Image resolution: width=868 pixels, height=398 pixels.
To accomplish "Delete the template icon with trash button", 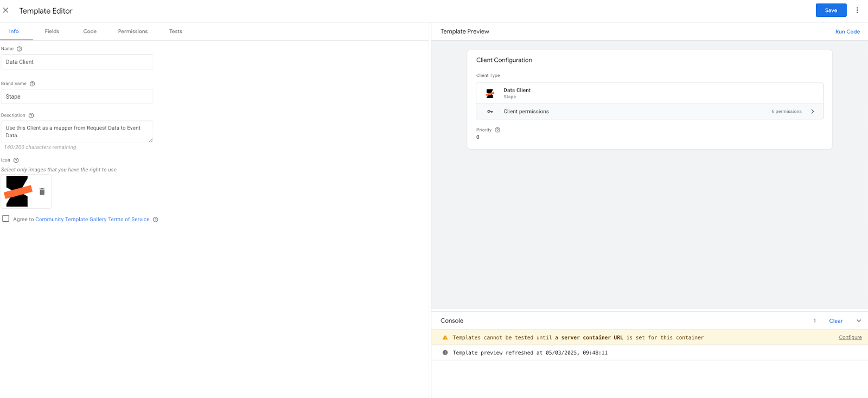I will pyautogui.click(x=42, y=191).
